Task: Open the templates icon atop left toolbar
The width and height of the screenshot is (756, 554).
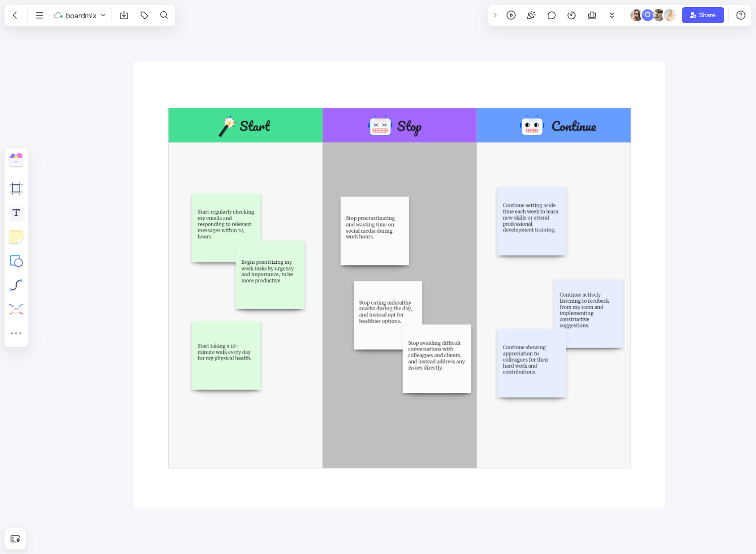Action: (x=16, y=160)
